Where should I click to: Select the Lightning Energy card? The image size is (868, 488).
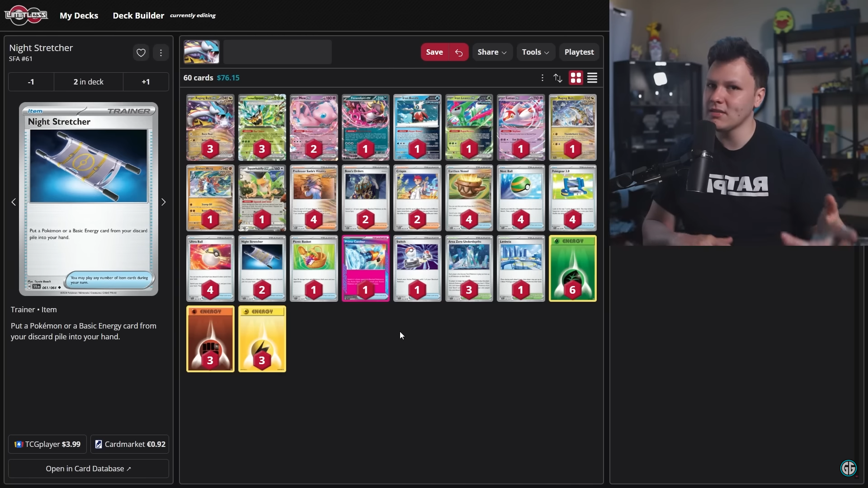(x=262, y=339)
